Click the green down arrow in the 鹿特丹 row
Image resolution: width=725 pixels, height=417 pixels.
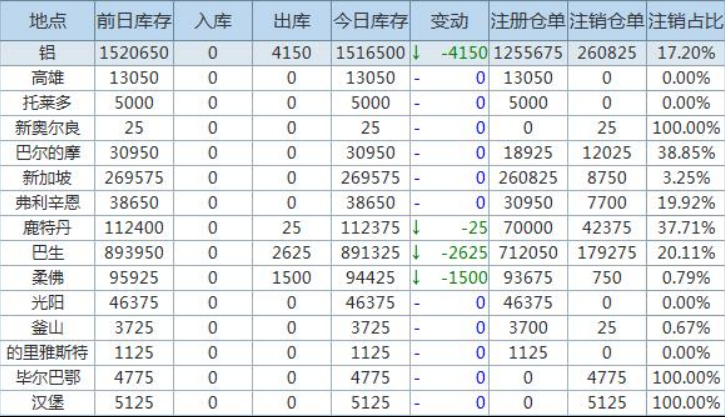[416, 227]
